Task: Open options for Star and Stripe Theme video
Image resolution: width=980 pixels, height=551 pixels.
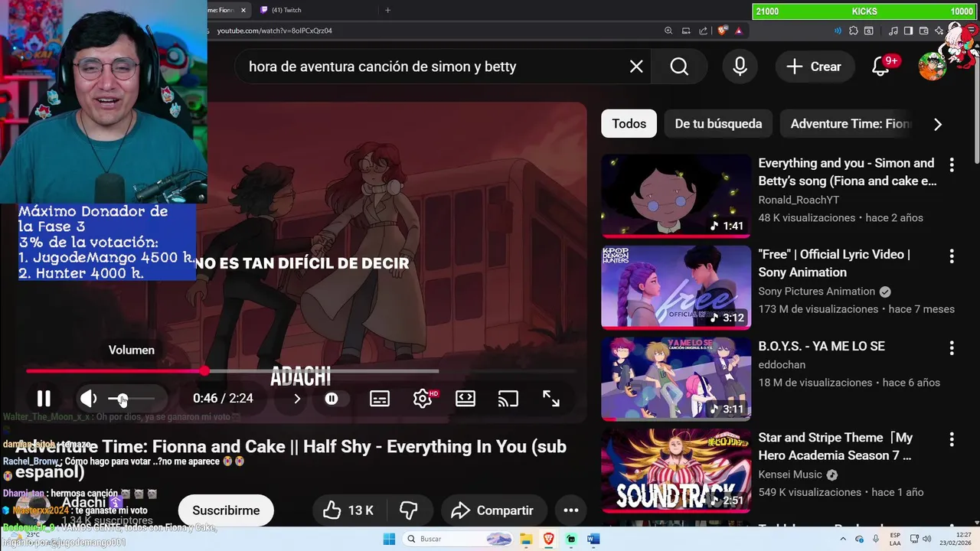Action: click(952, 439)
